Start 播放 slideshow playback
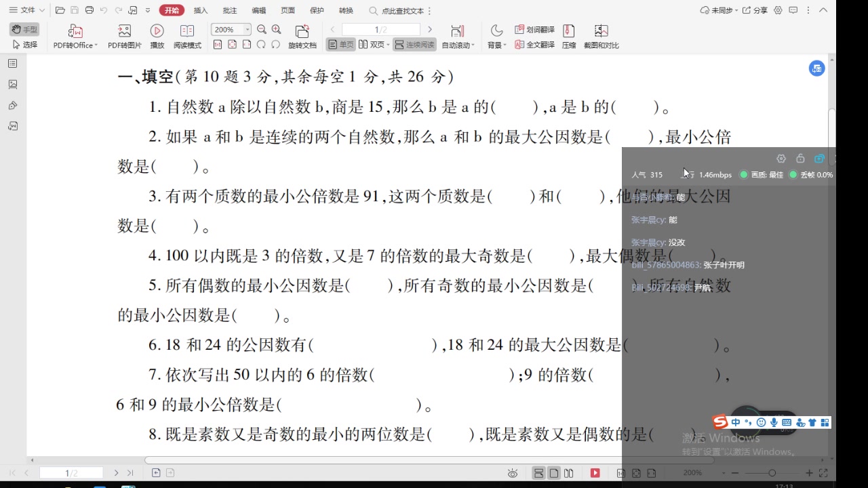The height and width of the screenshot is (488, 868). (x=157, y=35)
